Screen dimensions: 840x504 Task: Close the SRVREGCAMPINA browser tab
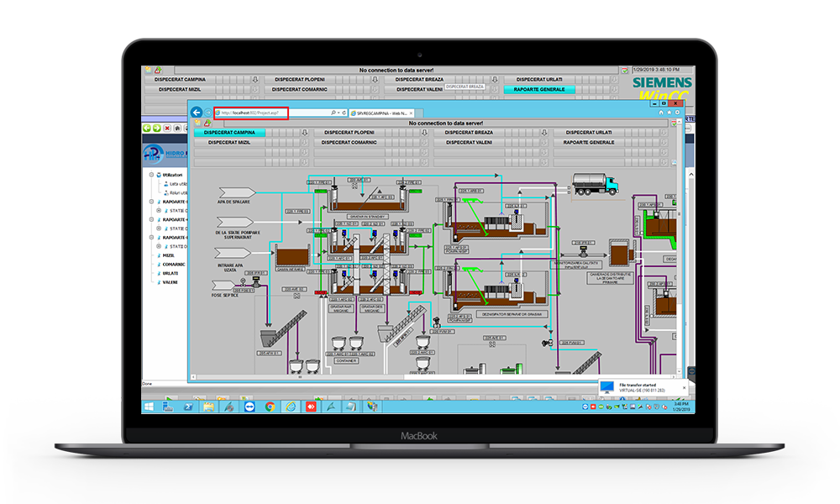[412, 113]
